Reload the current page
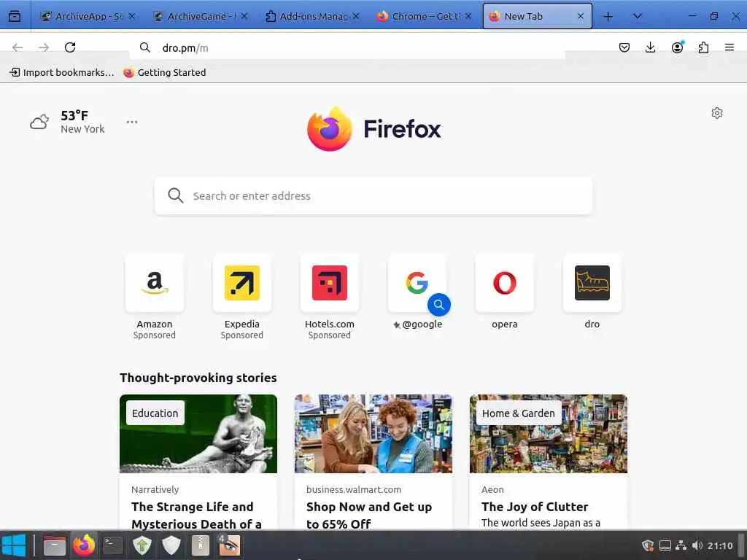The height and width of the screenshot is (560, 747). pos(70,47)
